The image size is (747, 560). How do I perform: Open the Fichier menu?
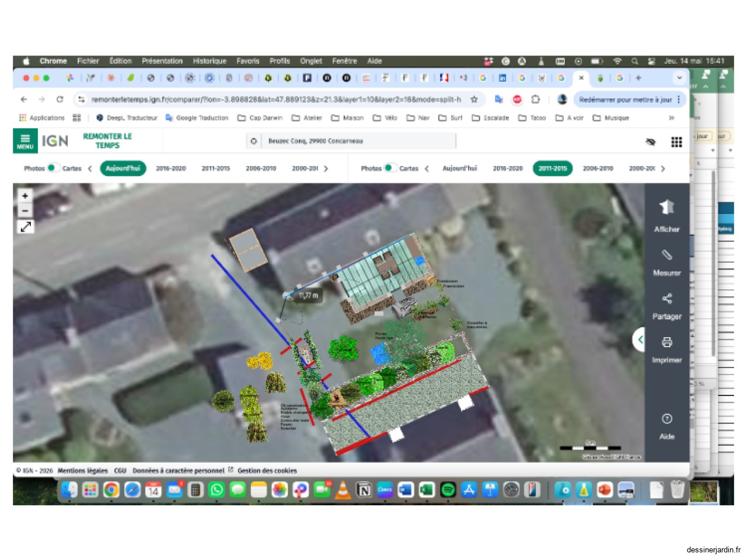(88, 61)
